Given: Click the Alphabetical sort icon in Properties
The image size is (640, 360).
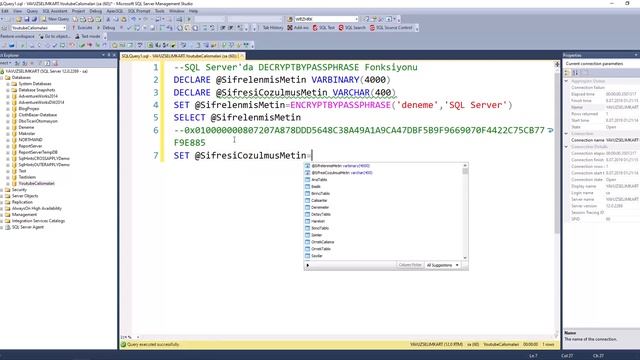Looking at the screenshot, I should click(576, 73).
